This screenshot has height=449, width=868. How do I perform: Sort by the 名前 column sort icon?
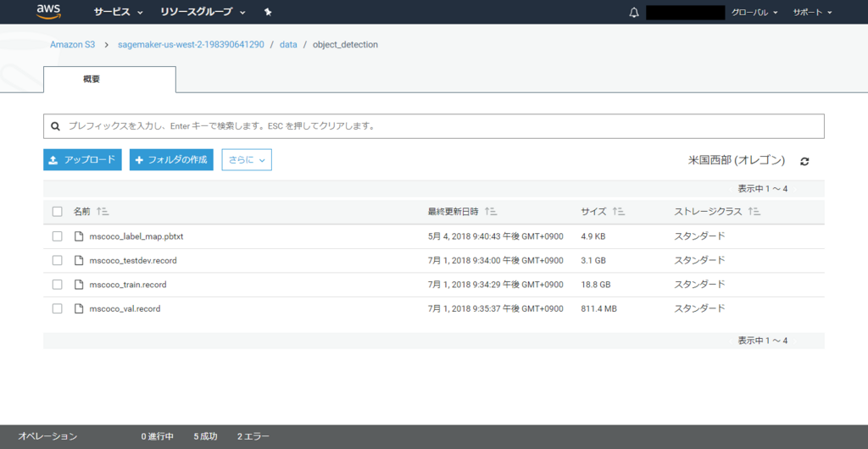coord(103,211)
